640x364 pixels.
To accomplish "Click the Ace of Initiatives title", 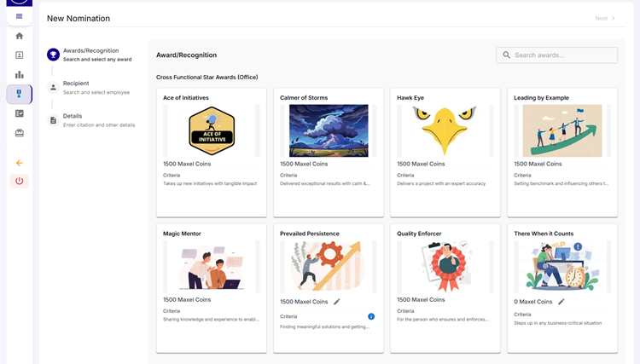I will click(186, 98).
